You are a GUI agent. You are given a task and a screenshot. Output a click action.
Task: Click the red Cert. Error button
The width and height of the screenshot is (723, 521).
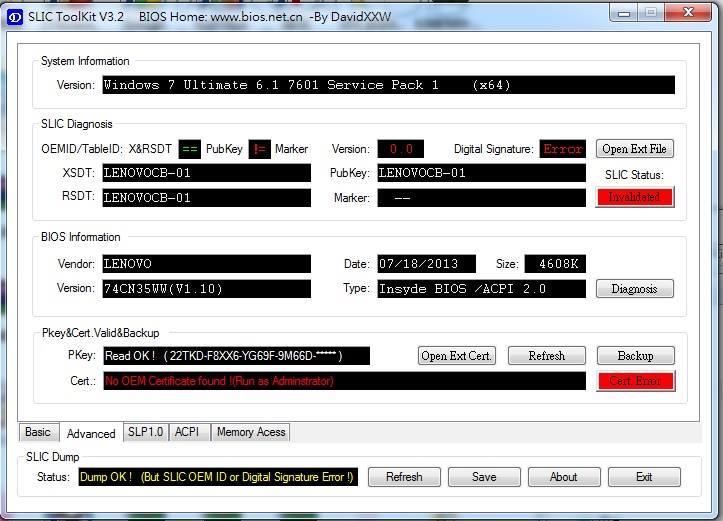635,381
